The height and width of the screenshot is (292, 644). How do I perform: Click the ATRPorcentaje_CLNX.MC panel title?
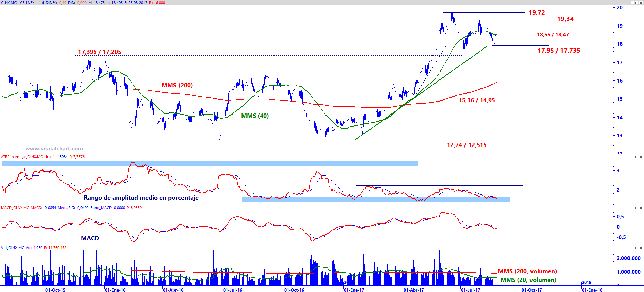(22, 157)
